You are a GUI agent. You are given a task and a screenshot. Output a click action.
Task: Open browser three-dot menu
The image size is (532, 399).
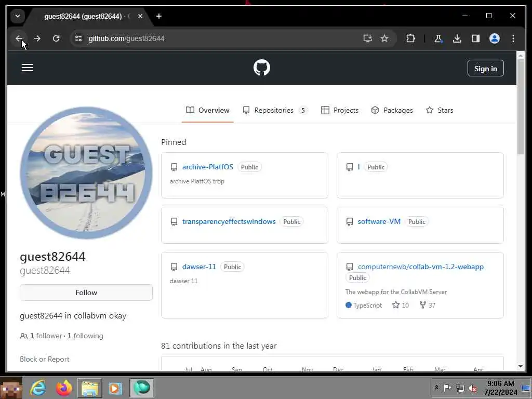513,38
